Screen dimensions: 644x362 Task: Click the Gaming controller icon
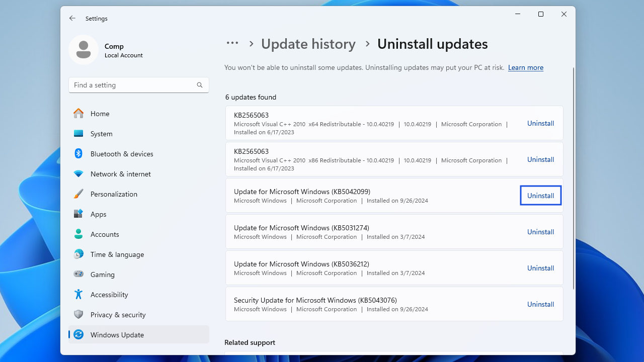tap(78, 275)
